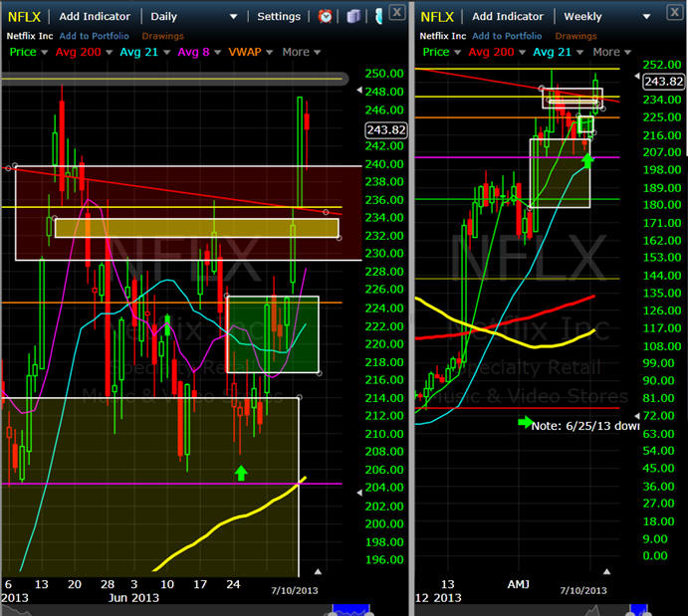This screenshot has width=688, height=616.
Task: Click the blue range selector under Weekly chart
Action: tap(638, 609)
